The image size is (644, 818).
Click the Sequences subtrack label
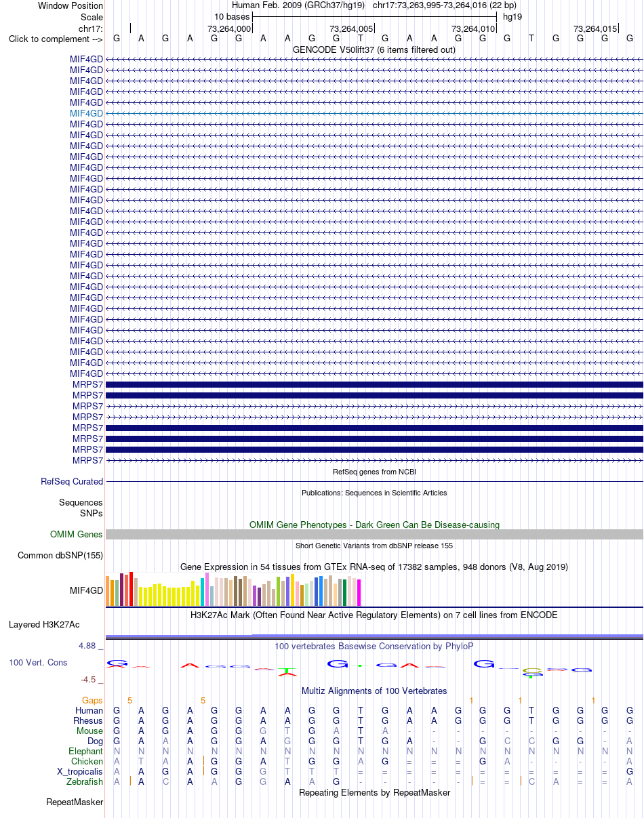pyautogui.click(x=81, y=502)
